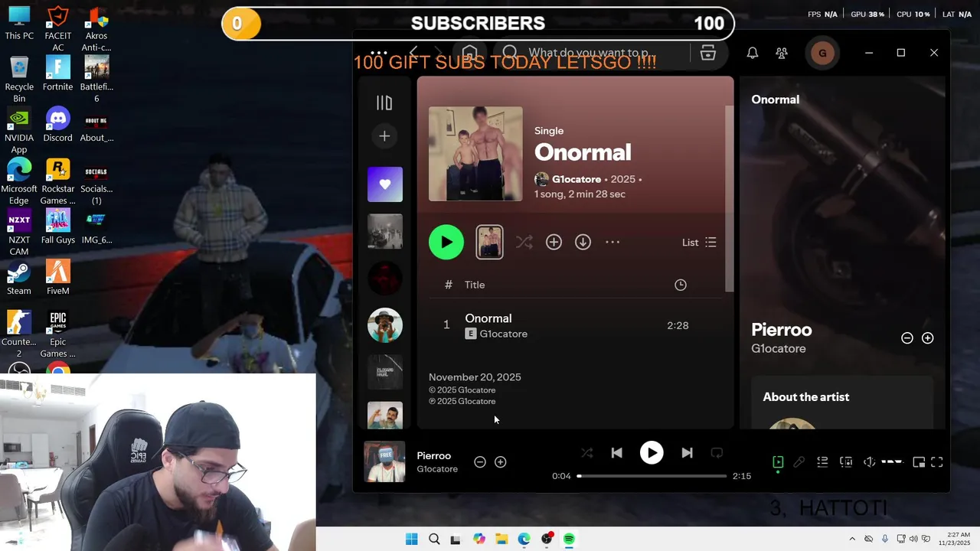Open Windows Start menu
Screen dimensions: 980x551
coord(411,540)
